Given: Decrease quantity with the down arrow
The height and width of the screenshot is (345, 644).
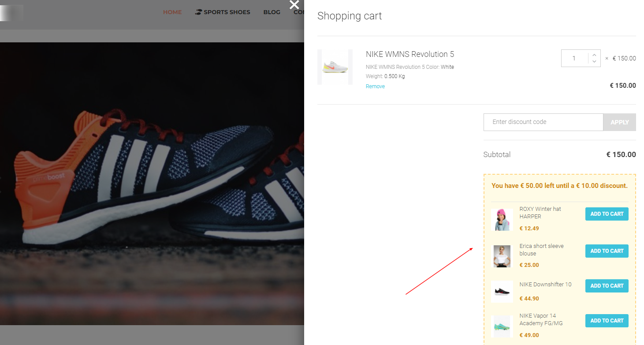Looking at the screenshot, I should [x=594, y=61].
